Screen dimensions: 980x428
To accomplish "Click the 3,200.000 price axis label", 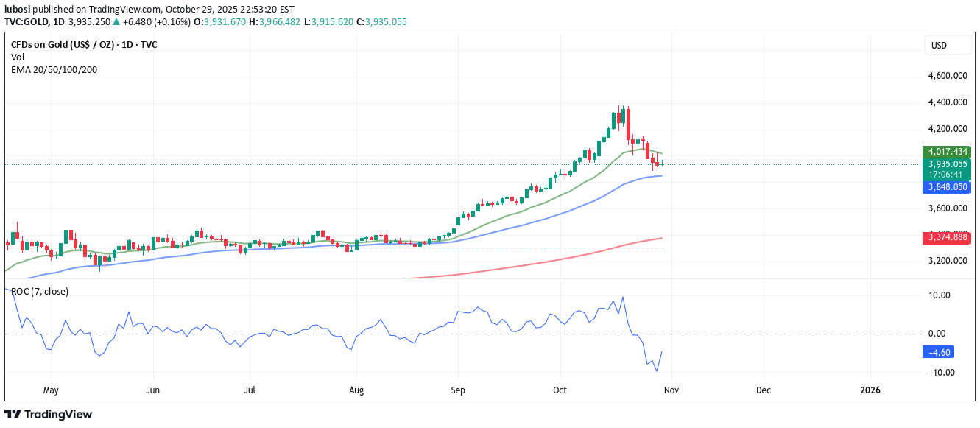I will [946, 261].
